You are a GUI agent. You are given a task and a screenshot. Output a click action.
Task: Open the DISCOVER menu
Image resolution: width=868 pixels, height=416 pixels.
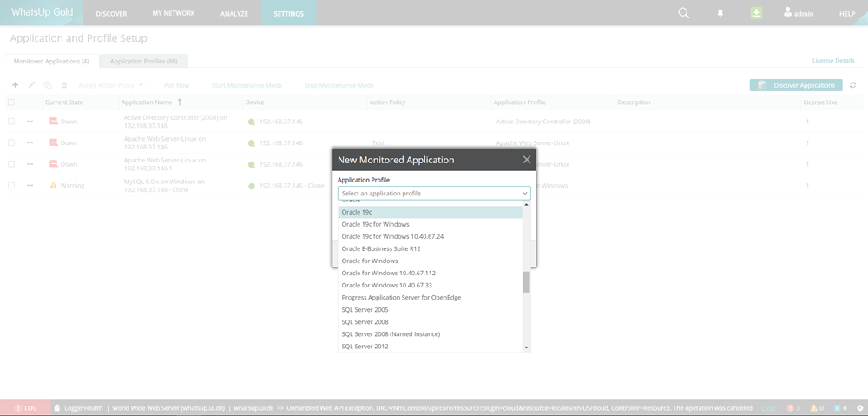pyautogui.click(x=111, y=13)
